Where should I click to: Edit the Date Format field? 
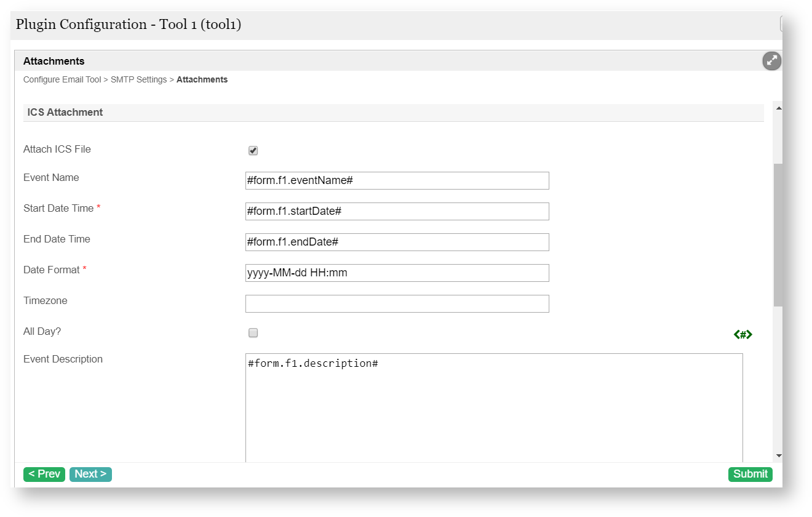[397, 273]
